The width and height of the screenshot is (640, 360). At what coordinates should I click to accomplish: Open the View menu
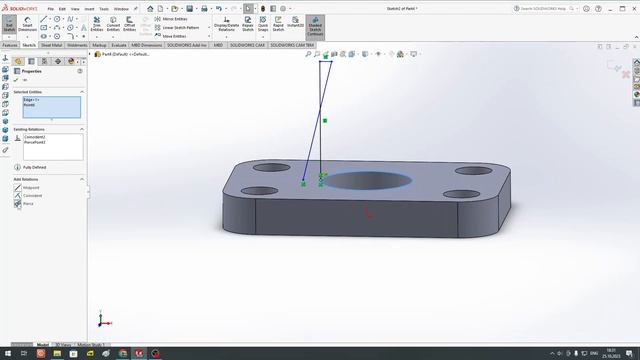[75, 9]
